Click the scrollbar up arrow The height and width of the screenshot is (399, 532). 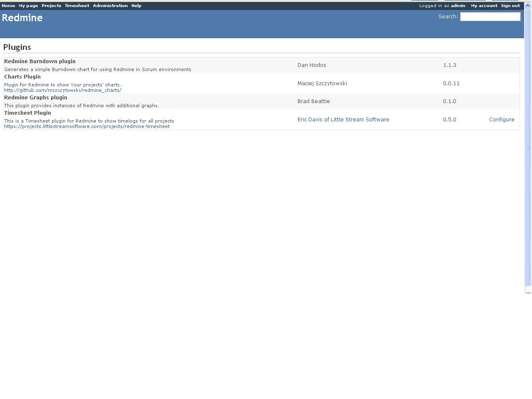pos(528,5)
